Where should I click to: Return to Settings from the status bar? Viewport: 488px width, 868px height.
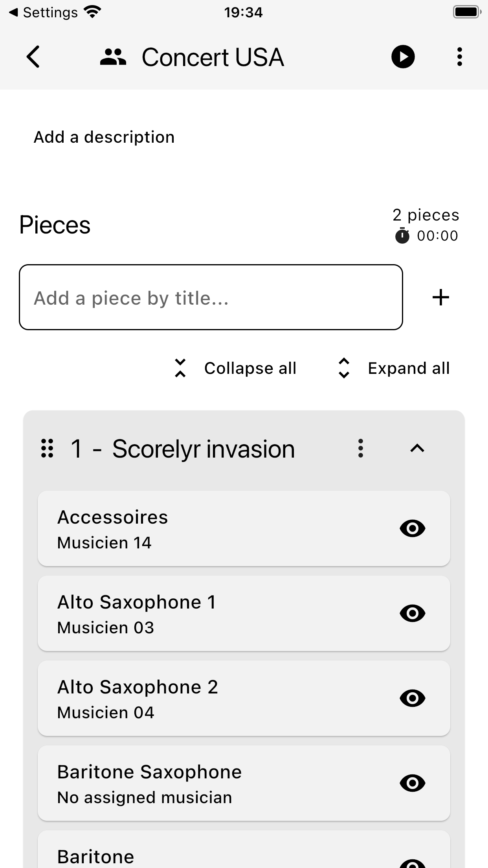point(43,13)
